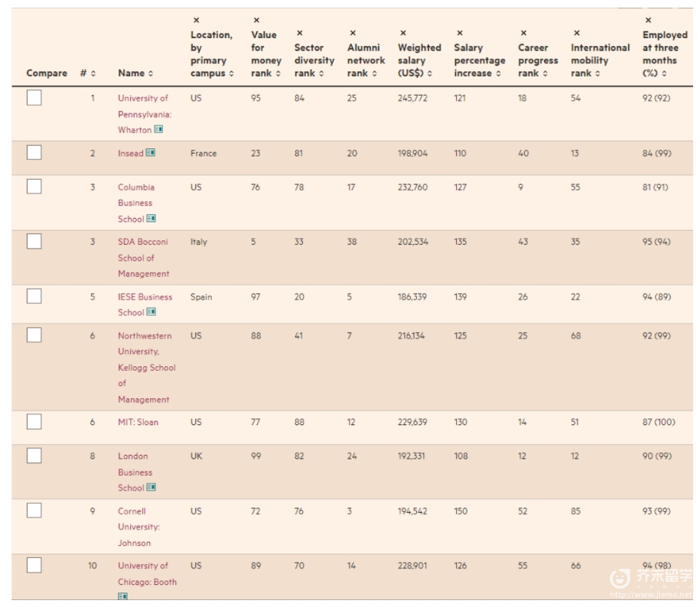
Task: Open SDA Bocconi School of Management link
Action: 143,258
